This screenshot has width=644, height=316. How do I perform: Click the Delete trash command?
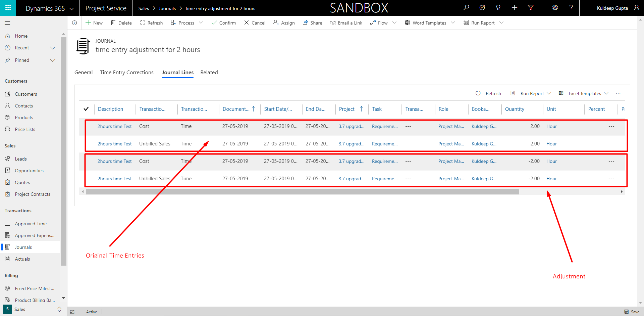pos(121,23)
